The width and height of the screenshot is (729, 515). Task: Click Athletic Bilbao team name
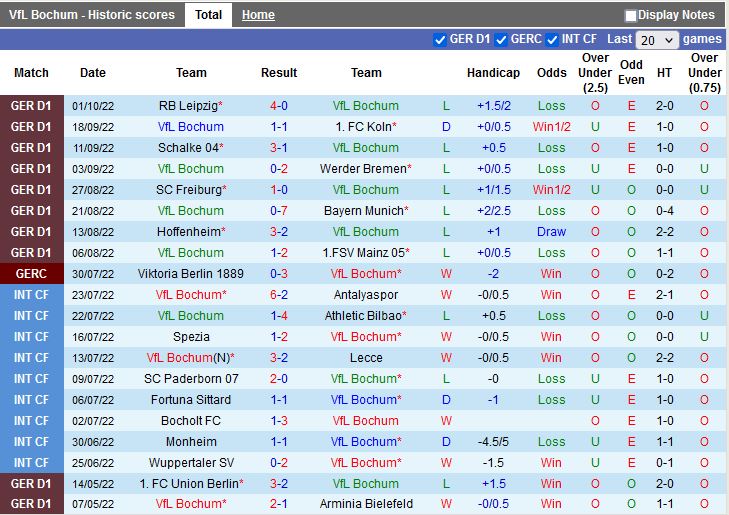[363, 316]
